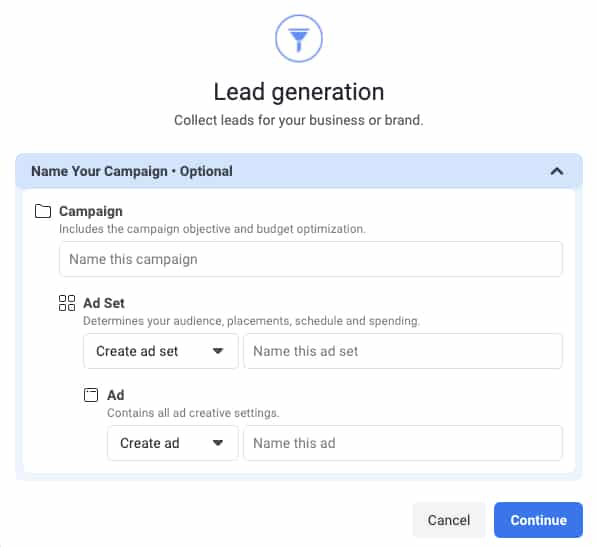The image size is (596, 547).
Task: Open the Create ad set dropdown
Action: pyautogui.click(x=161, y=351)
